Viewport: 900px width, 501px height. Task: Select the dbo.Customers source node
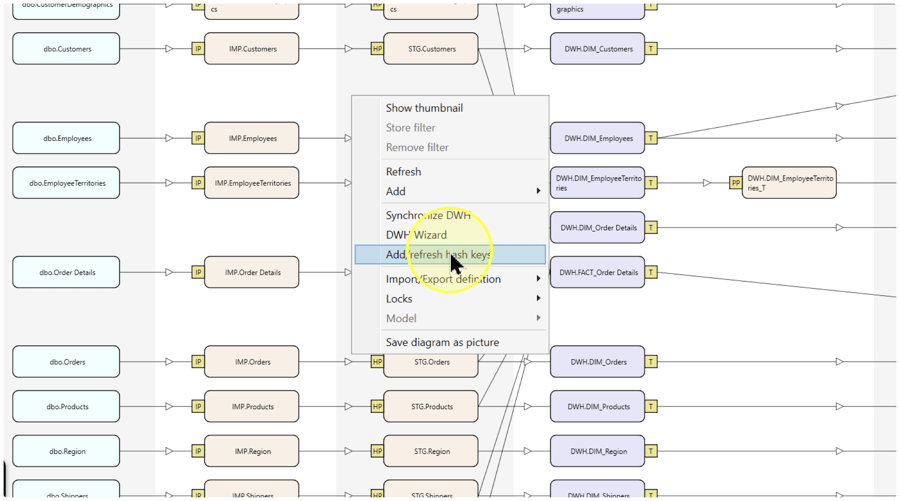pyautogui.click(x=66, y=49)
